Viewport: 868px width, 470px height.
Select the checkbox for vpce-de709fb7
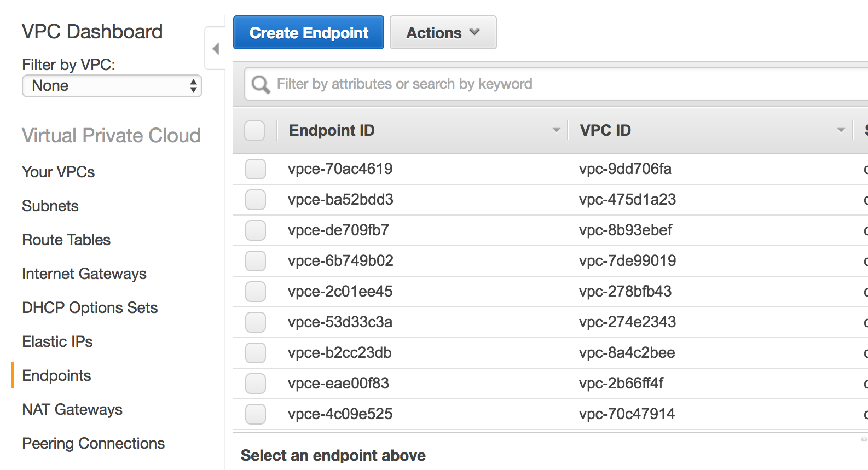pyautogui.click(x=256, y=230)
